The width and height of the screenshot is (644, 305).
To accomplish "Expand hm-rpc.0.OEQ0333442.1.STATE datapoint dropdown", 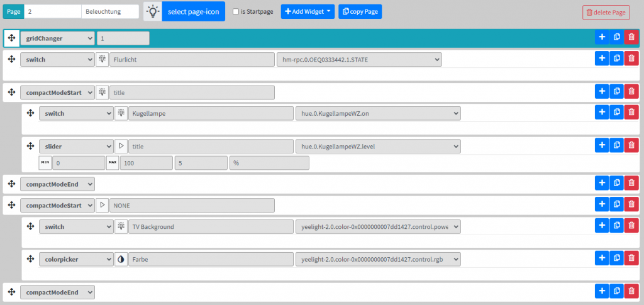I will click(358, 59).
